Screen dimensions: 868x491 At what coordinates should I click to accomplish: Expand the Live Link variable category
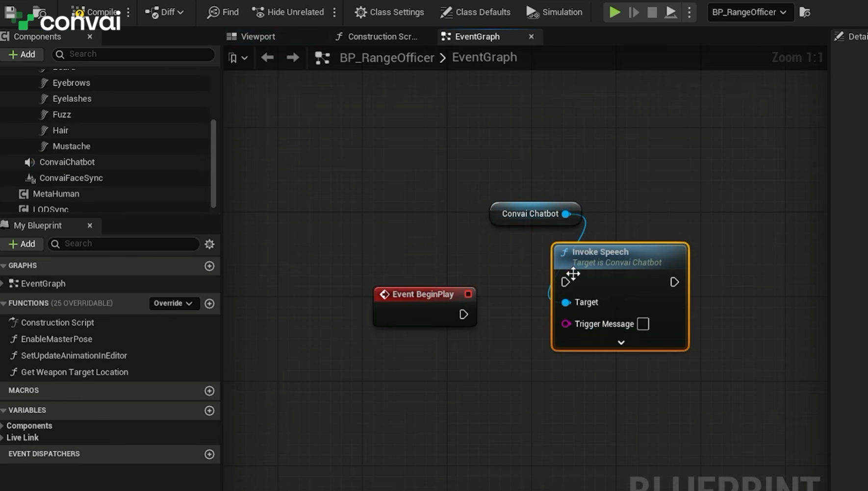pos(2,438)
